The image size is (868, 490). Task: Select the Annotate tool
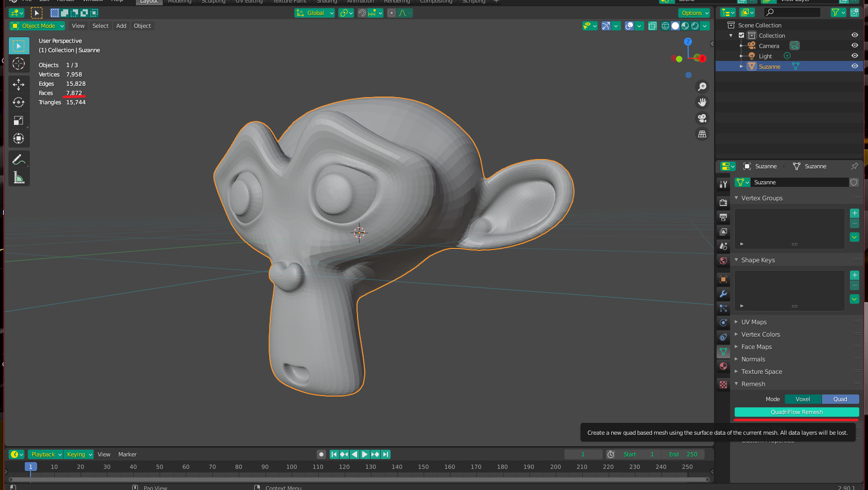point(19,160)
